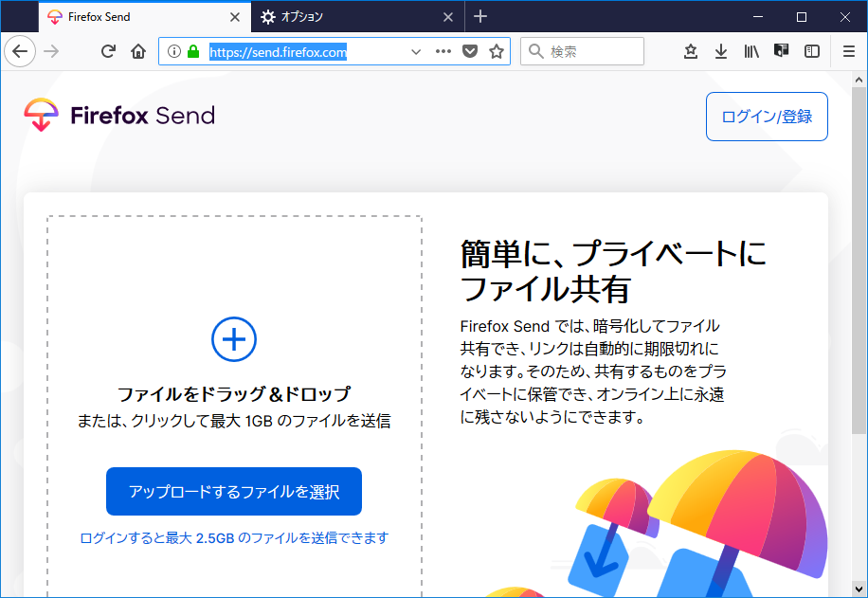Open the downloads panel
The image size is (868, 598).
pyautogui.click(x=721, y=51)
